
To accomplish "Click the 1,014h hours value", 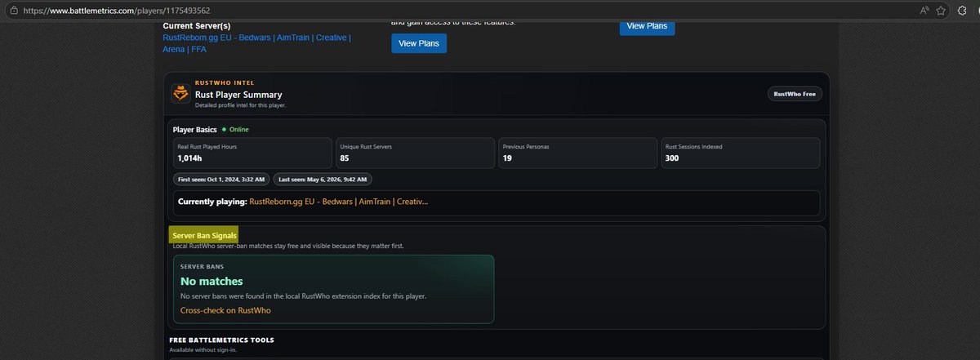I will coord(189,158).
